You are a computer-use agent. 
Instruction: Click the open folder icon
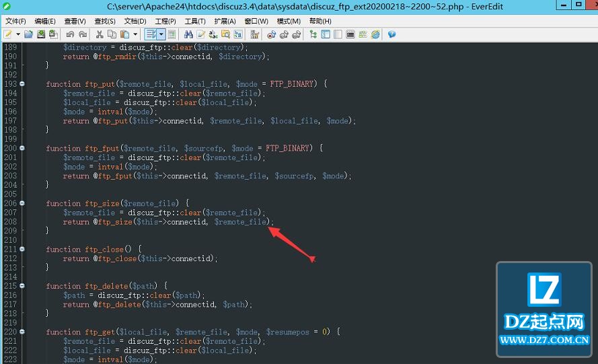coord(29,34)
